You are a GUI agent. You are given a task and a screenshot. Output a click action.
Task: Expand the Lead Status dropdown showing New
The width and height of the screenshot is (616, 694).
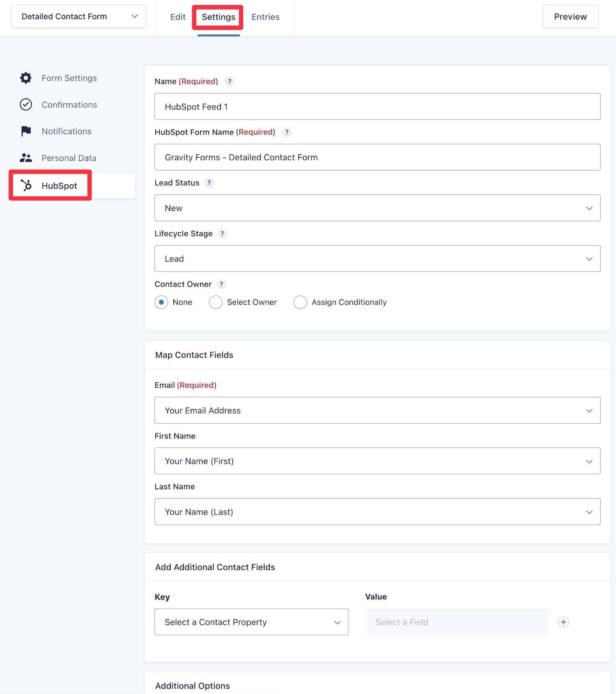[x=377, y=208]
